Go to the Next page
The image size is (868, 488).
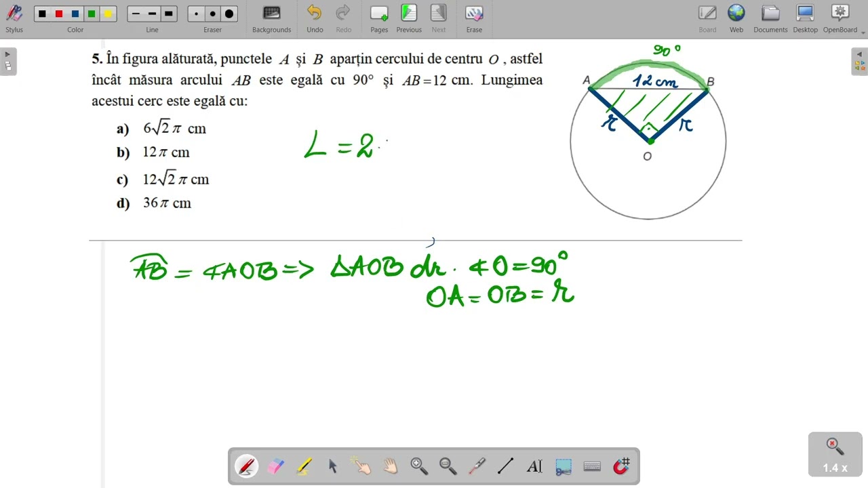pos(439,18)
